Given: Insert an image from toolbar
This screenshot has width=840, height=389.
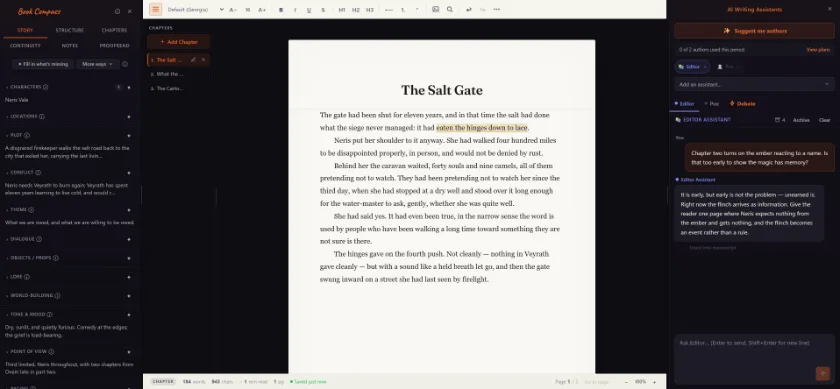Looking at the screenshot, I should (x=436, y=9).
